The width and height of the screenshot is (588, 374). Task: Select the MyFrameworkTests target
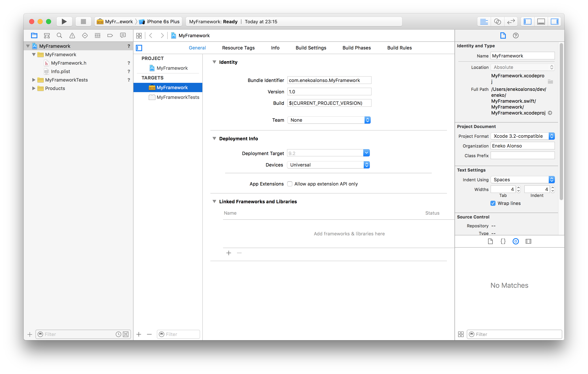click(x=168, y=97)
